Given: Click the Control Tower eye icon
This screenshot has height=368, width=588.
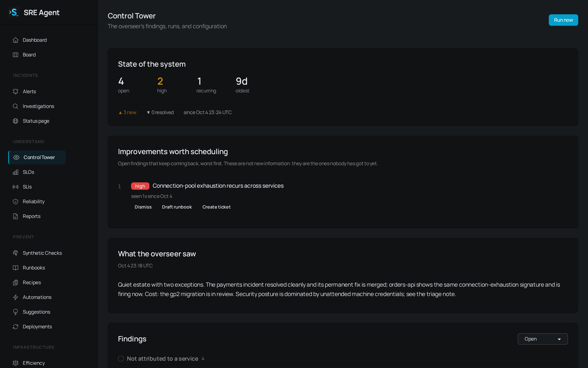Looking at the screenshot, I should point(16,157).
